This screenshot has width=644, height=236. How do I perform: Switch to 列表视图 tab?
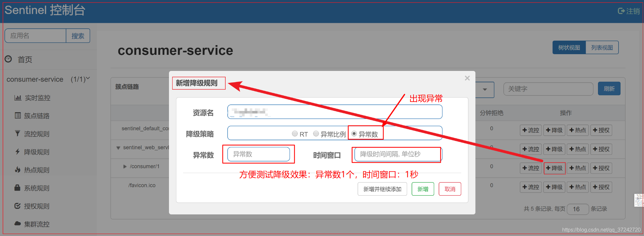point(602,47)
